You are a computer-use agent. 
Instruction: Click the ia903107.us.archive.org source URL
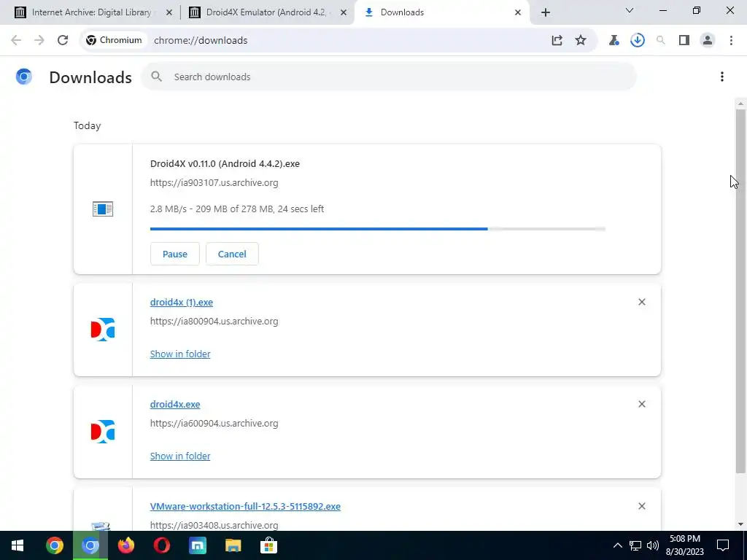(214, 182)
